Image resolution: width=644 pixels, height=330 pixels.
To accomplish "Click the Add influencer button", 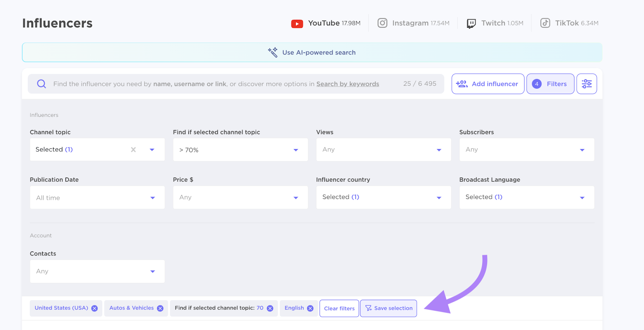I will [x=487, y=84].
